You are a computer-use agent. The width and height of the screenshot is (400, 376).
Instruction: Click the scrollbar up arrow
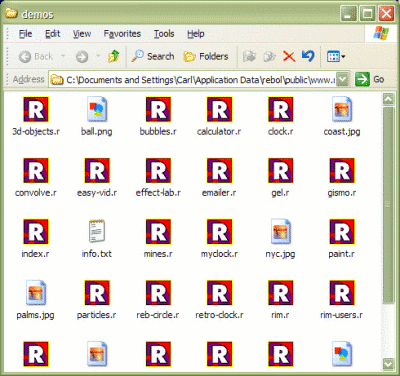pyautogui.click(x=389, y=99)
